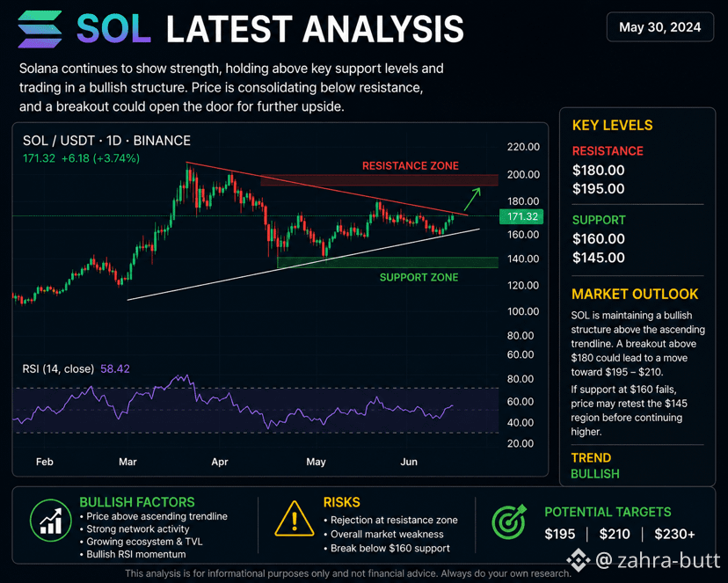Click the KEY LEVELS heading
Image resolution: width=728 pixels, height=583 pixels.
tap(613, 126)
